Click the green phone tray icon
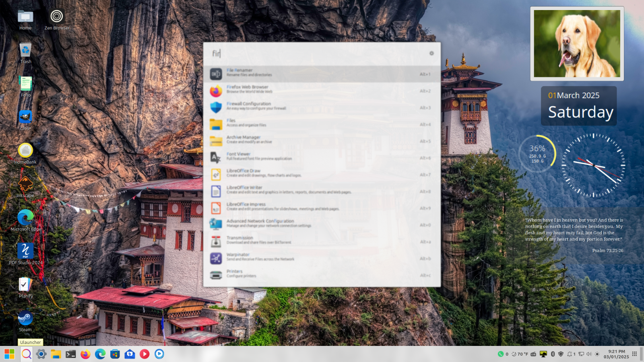Image resolution: width=644 pixels, height=362 pixels. coord(501,354)
